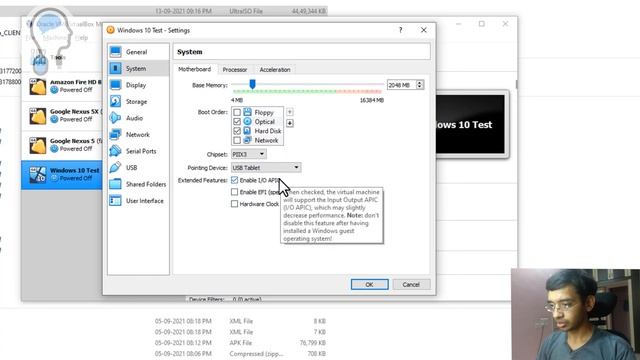Open User Interface settings icon
Image resolution: width=640 pixels, height=360 pixels.
click(116, 200)
